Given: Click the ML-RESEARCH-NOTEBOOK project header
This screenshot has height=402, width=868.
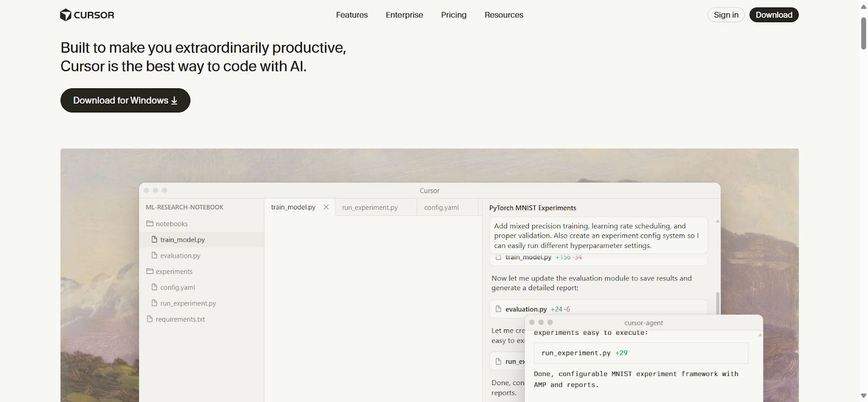Looking at the screenshot, I should (184, 207).
